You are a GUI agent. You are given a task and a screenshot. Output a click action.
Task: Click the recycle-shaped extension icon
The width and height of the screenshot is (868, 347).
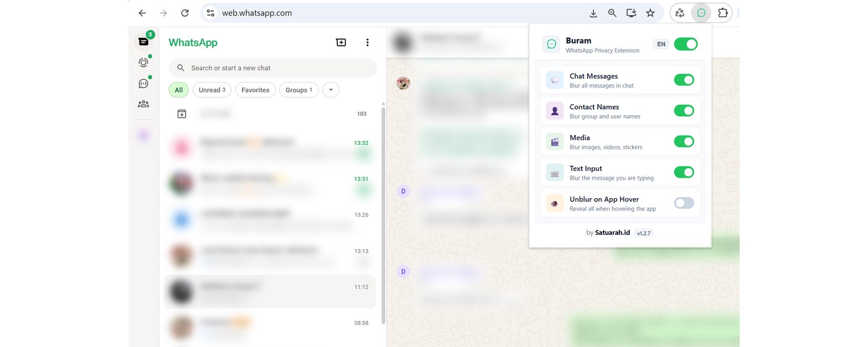[x=680, y=13]
